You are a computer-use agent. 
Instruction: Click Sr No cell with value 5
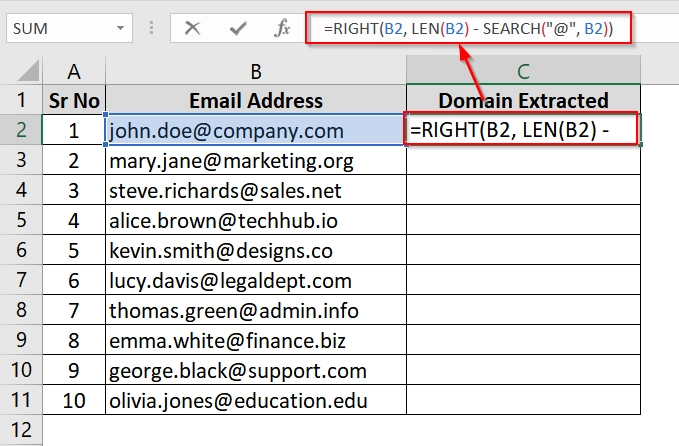pos(74,250)
